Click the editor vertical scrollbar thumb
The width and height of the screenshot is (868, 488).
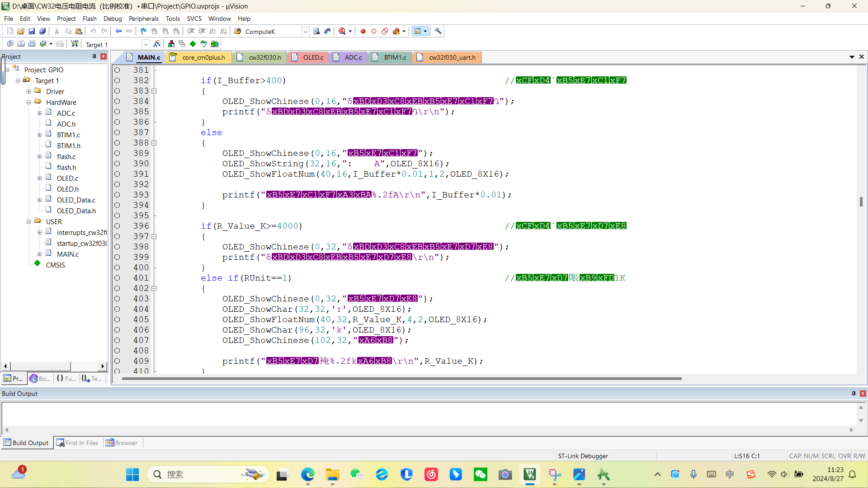pyautogui.click(x=861, y=202)
